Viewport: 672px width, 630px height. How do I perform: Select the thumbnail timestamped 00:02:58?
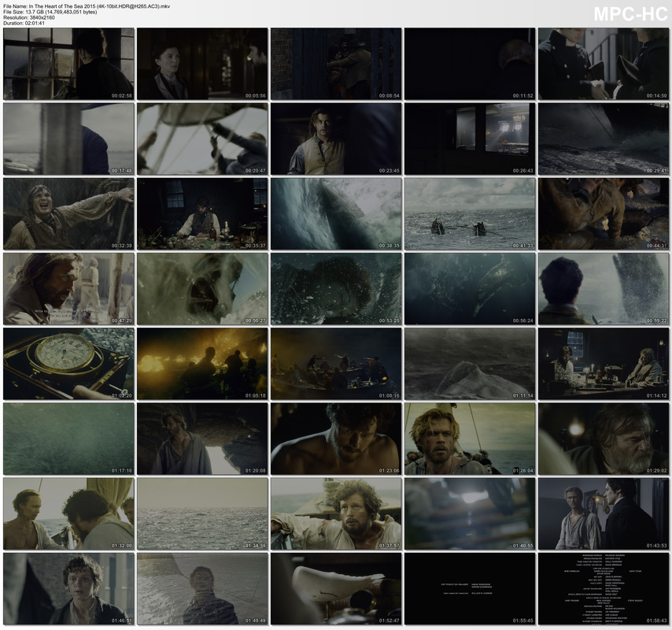68,64
